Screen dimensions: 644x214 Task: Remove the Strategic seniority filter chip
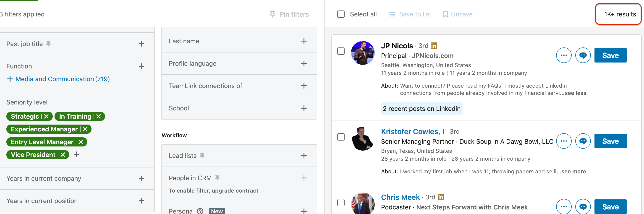point(46,117)
